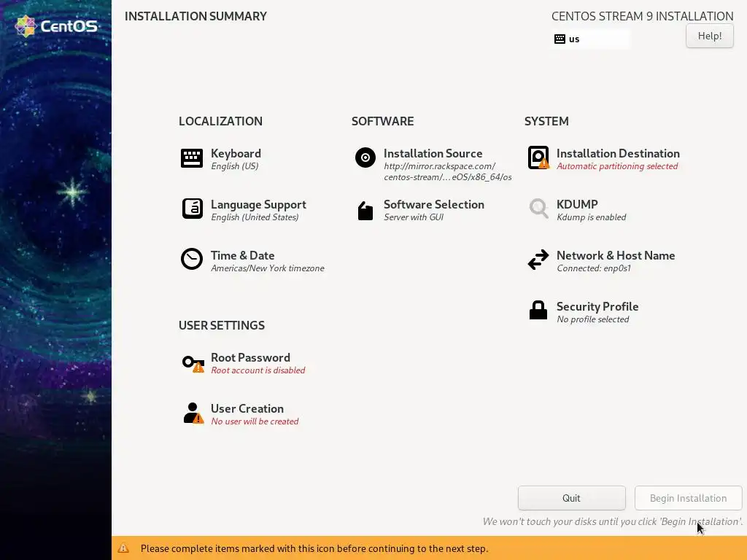Viewport: 747px width, 560px height.
Task: Open the Time & Date label
Action: click(x=242, y=255)
